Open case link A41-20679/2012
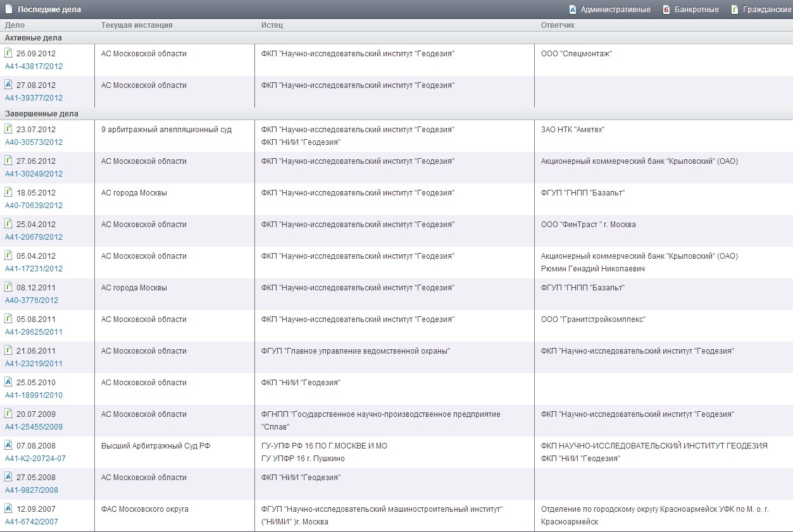Image resolution: width=793 pixels, height=532 pixels. (x=34, y=237)
